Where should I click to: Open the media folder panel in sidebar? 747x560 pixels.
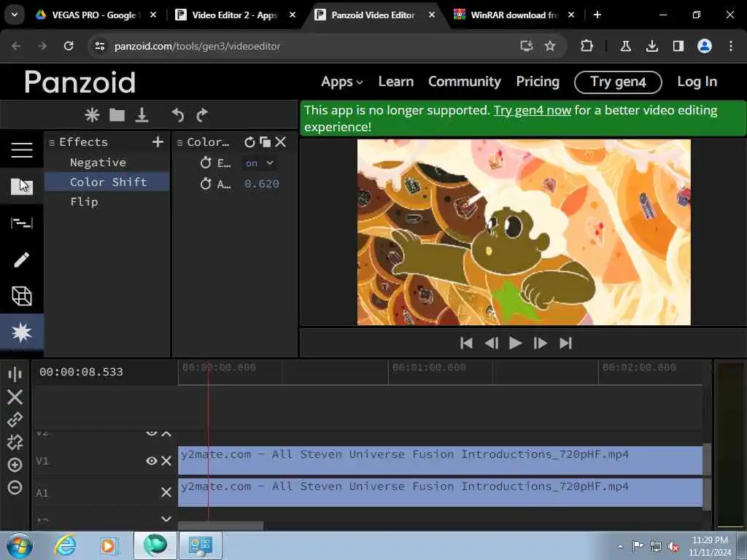[x=22, y=186]
